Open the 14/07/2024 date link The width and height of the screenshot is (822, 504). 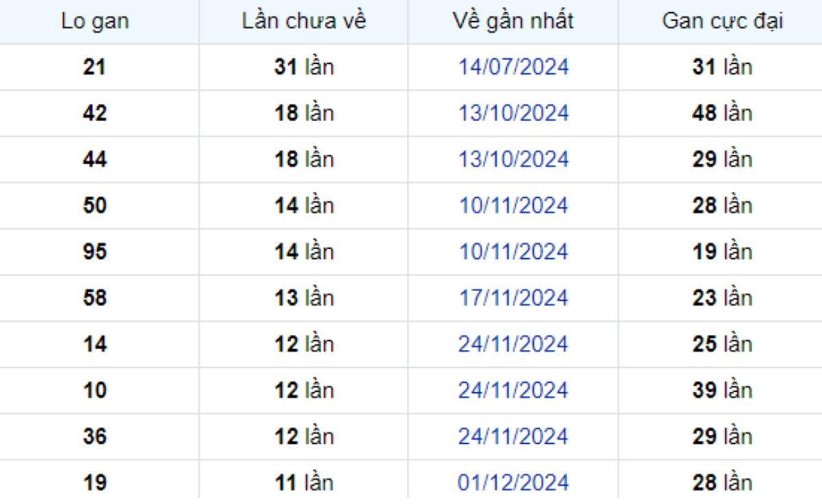[513, 67]
